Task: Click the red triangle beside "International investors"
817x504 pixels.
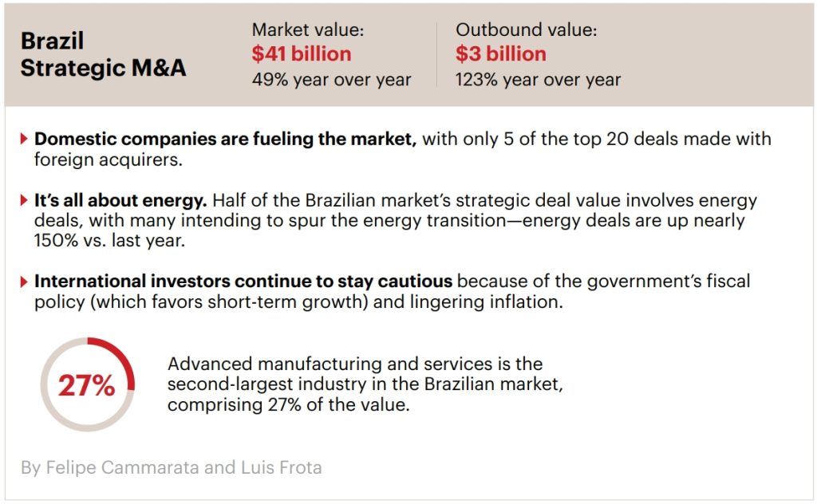Action: (x=25, y=282)
